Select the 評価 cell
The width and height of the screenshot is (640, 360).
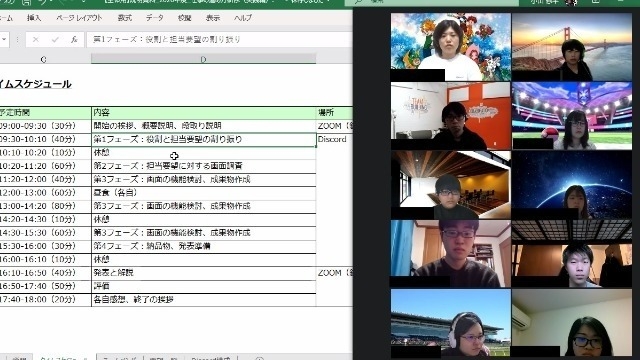click(204, 286)
